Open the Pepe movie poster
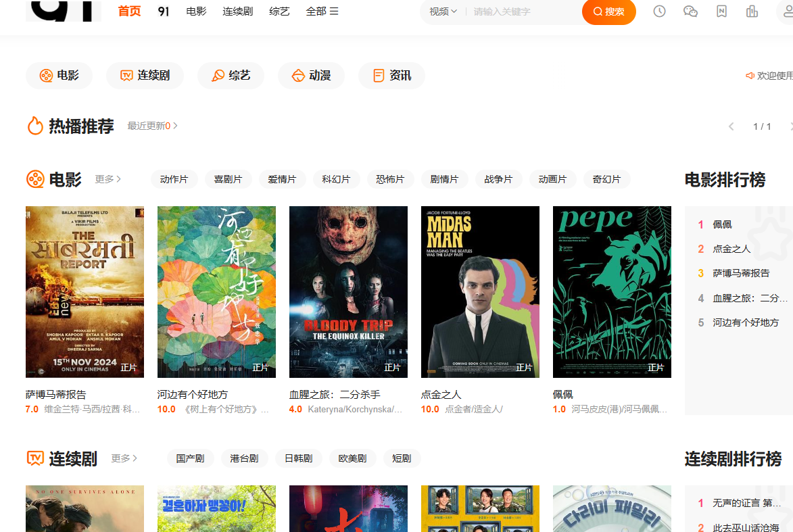This screenshot has width=793, height=532. 612,292
